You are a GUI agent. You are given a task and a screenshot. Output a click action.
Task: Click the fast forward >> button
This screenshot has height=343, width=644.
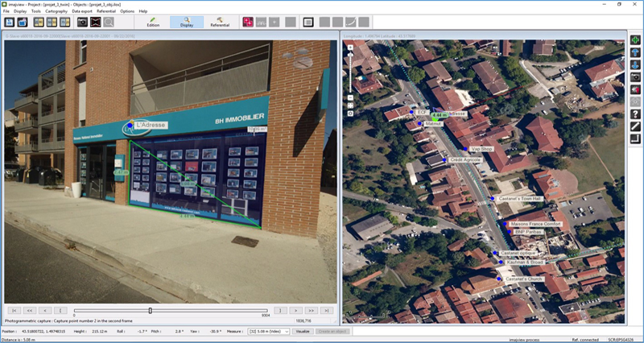(312, 311)
